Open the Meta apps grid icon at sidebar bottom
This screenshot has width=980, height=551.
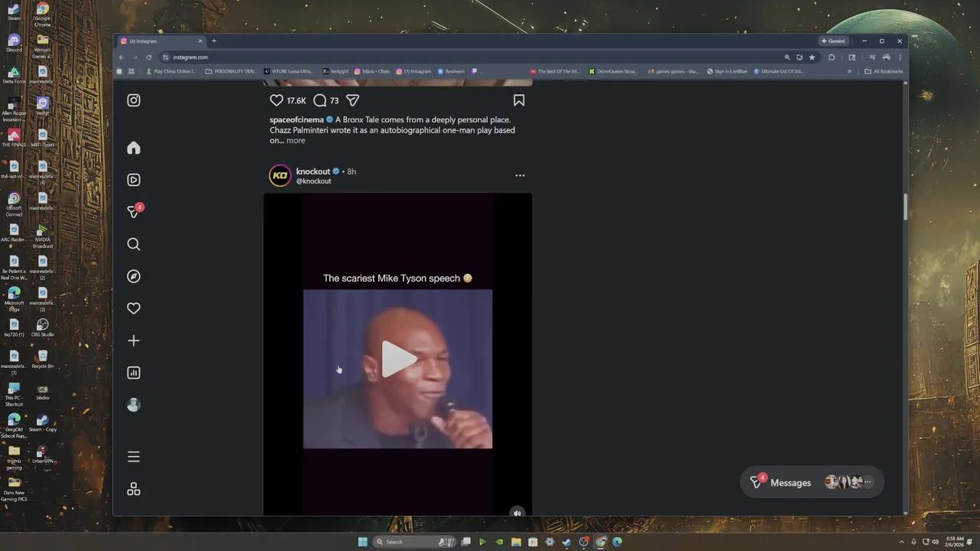pyautogui.click(x=133, y=489)
